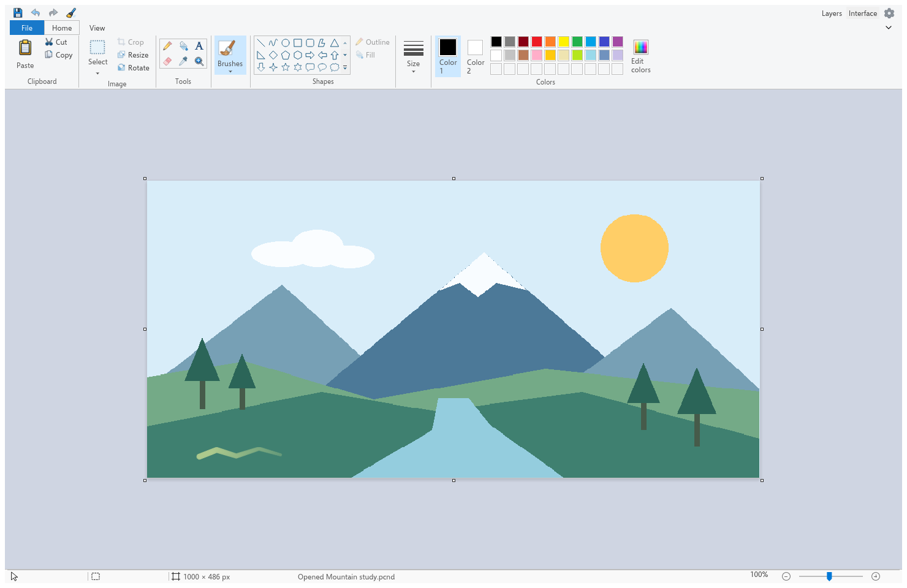907x588 pixels.
Task: Click the Paste button
Action: point(25,54)
